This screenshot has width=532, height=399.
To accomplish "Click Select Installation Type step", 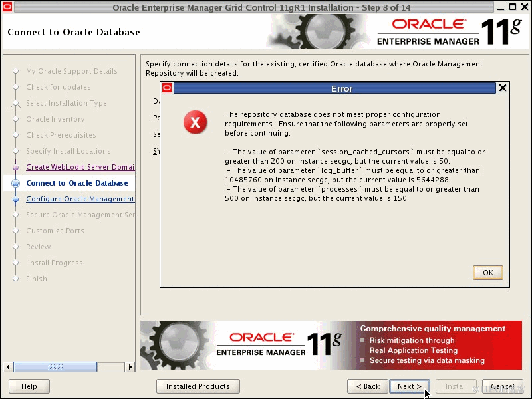I will click(66, 103).
